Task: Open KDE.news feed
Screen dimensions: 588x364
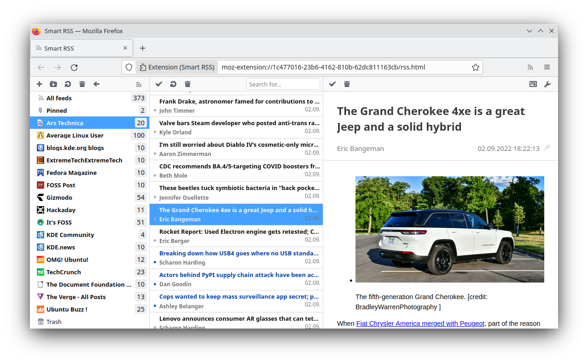Action: (x=90, y=247)
